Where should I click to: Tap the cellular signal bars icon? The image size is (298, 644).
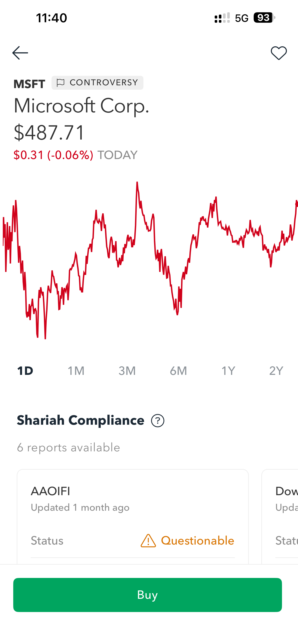(x=222, y=18)
